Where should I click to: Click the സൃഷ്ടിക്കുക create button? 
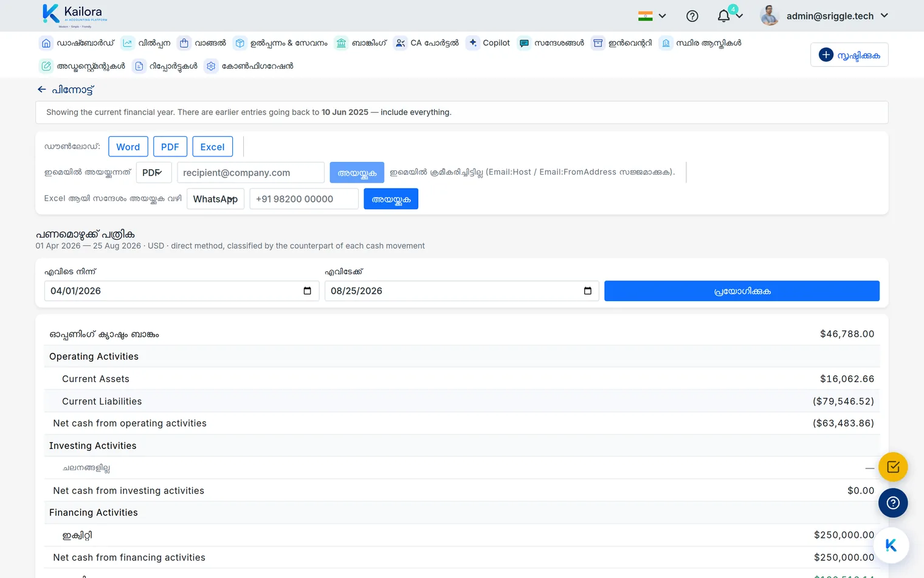(x=849, y=55)
